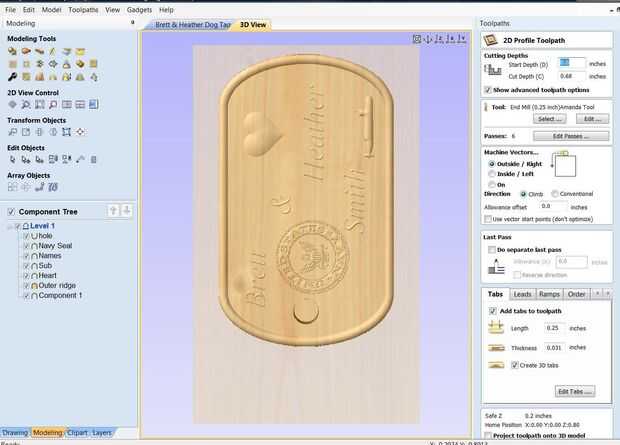This screenshot has width=620, height=445.
Task: Click the tool Select... button
Action: coord(549,119)
